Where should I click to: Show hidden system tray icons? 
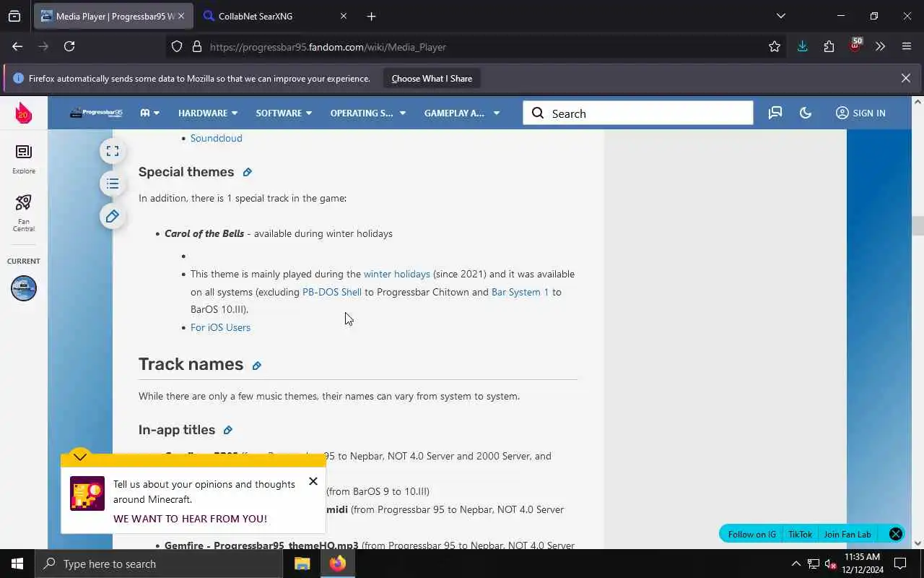pos(796,564)
